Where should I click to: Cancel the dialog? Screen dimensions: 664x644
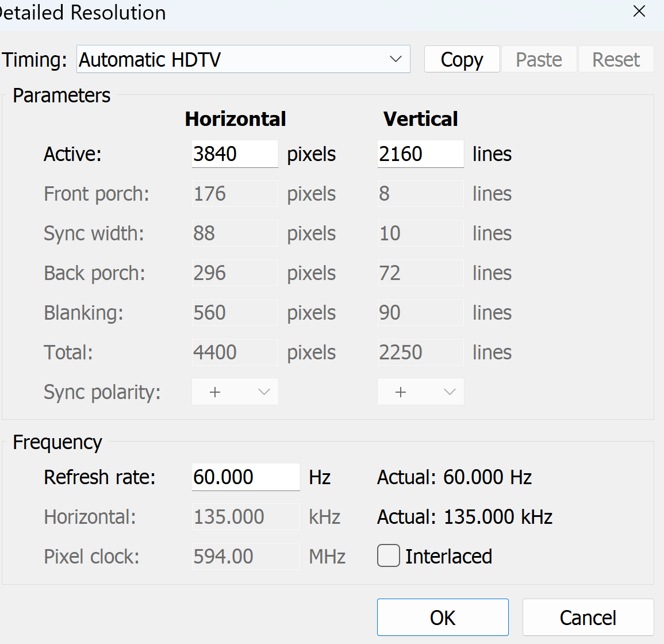(588, 618)
